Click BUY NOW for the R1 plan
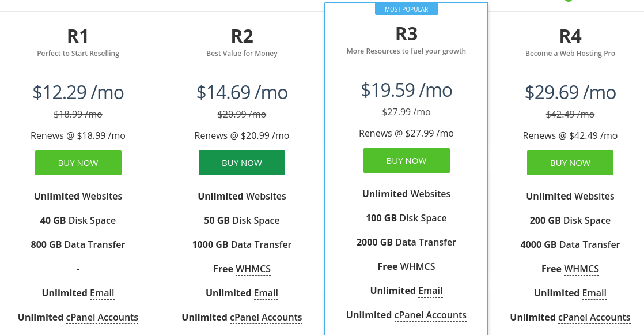The width and height of the screenshot is (644, 335). click(78, 163)
